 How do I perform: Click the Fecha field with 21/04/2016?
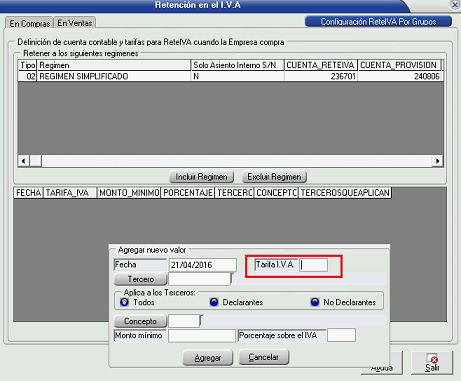(203, 265)
